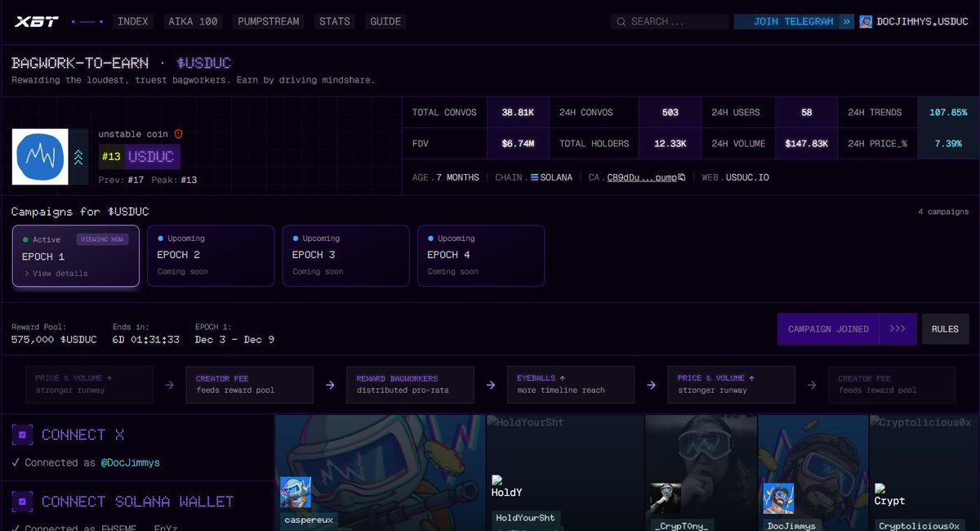
Task: Click the arrow after the REWARD BAGWORKERS step
Action: 491,385
